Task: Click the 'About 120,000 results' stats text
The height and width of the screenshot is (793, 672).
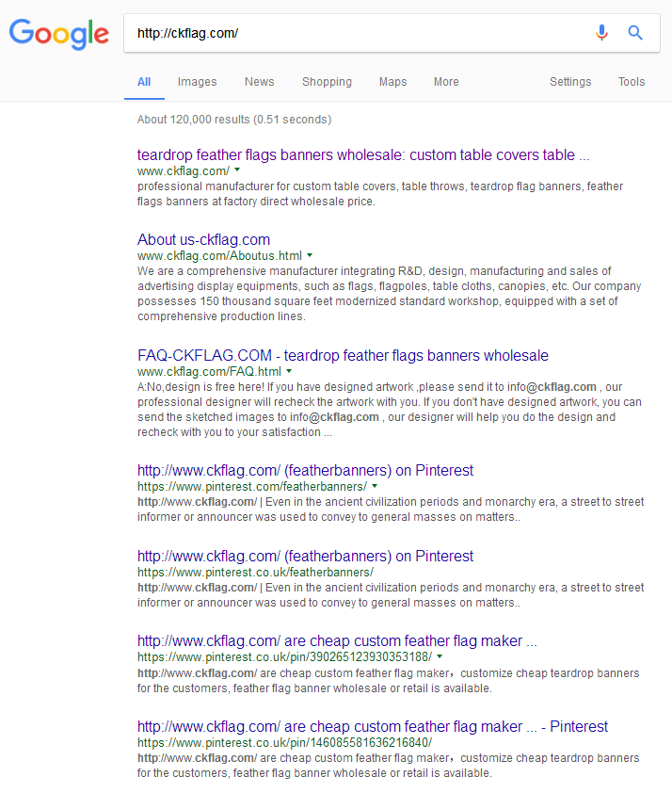Action: 234,120
